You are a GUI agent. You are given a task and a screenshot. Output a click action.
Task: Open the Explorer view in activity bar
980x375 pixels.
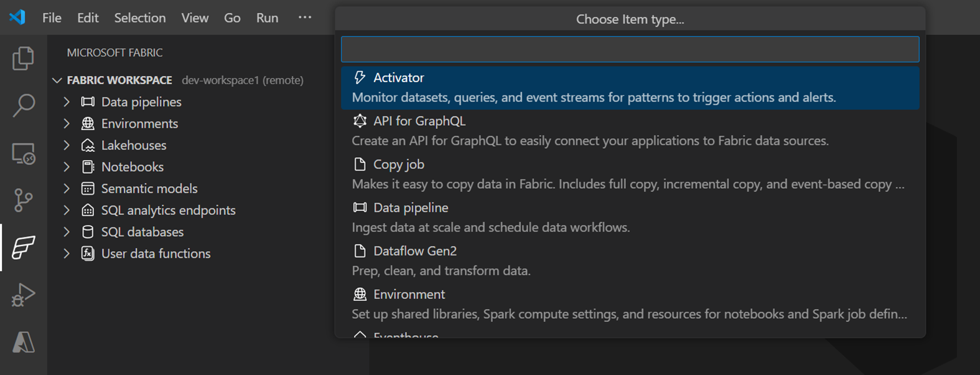pos(23,58)
